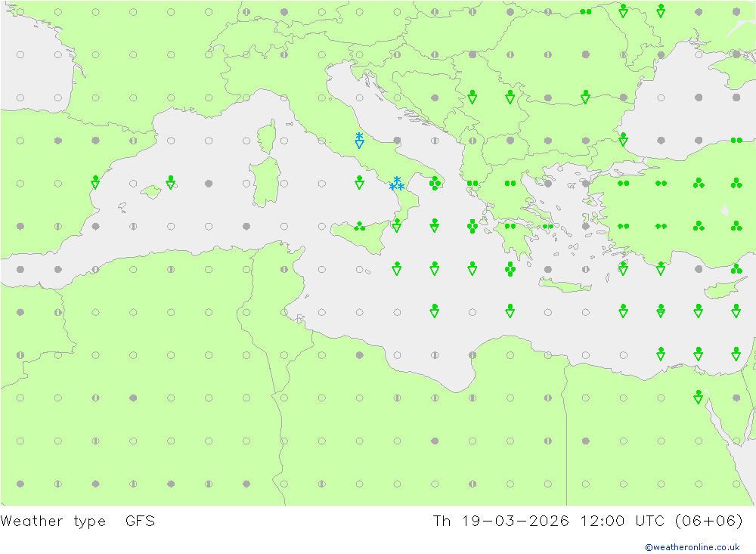Select the 'Th 19-03-2026 12:00 UTC (06+06)' timestamp

(587, 522)
